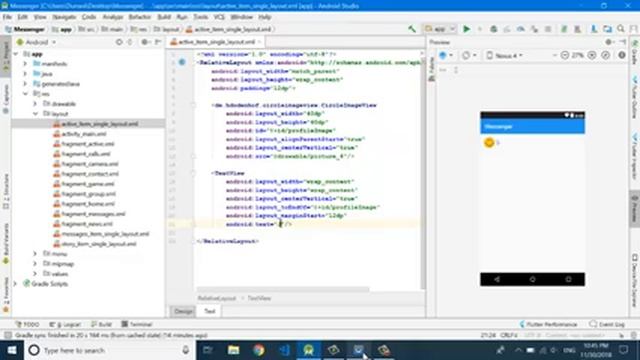Open Flutter Performance tool window
The height and width of the screenshot is (360, 640).
click(548, 324)
